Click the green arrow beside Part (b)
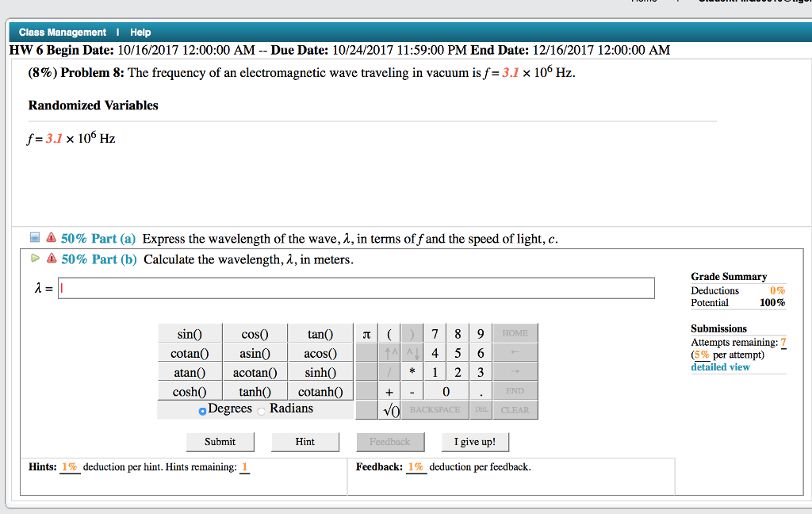Image resolution: width=812 pixels, height=514 pixels. tap(35, 259)
